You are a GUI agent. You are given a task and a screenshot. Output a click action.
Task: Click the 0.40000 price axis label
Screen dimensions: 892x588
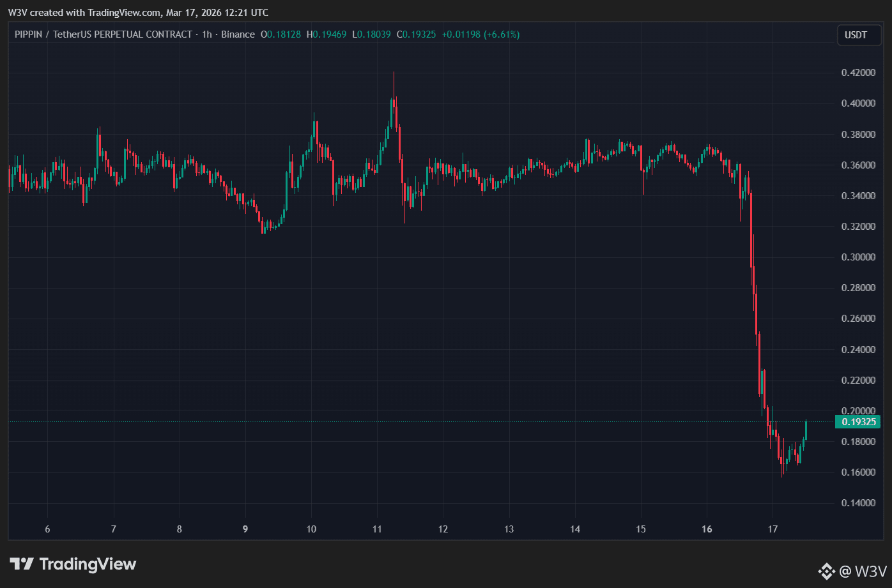pos(857,103)
